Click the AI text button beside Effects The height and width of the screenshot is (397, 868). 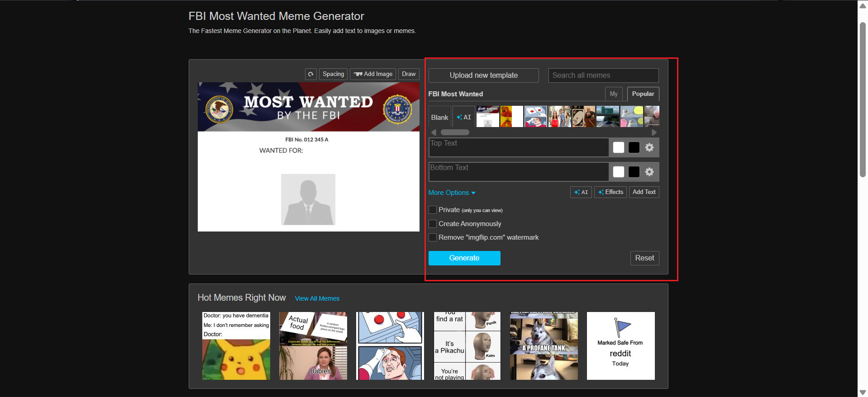[x=581, y=192]
